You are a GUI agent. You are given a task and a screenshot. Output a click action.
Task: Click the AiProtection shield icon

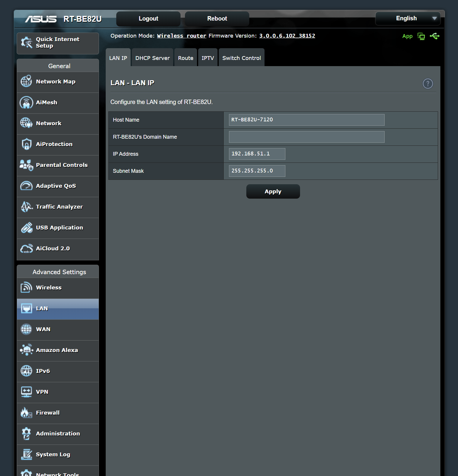point(26,144)
